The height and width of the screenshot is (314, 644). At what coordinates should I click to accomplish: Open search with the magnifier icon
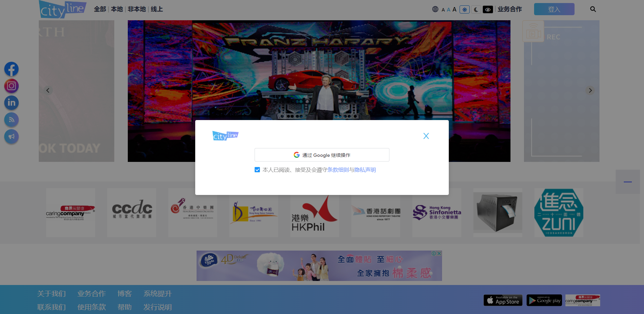click(x=593, y=9)
